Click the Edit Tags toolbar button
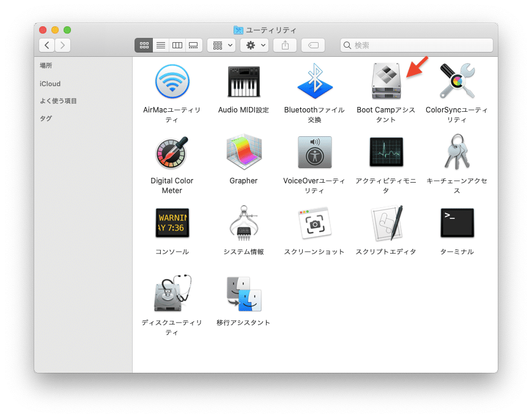The image size is (532, 418). click(x=313, y=45)
